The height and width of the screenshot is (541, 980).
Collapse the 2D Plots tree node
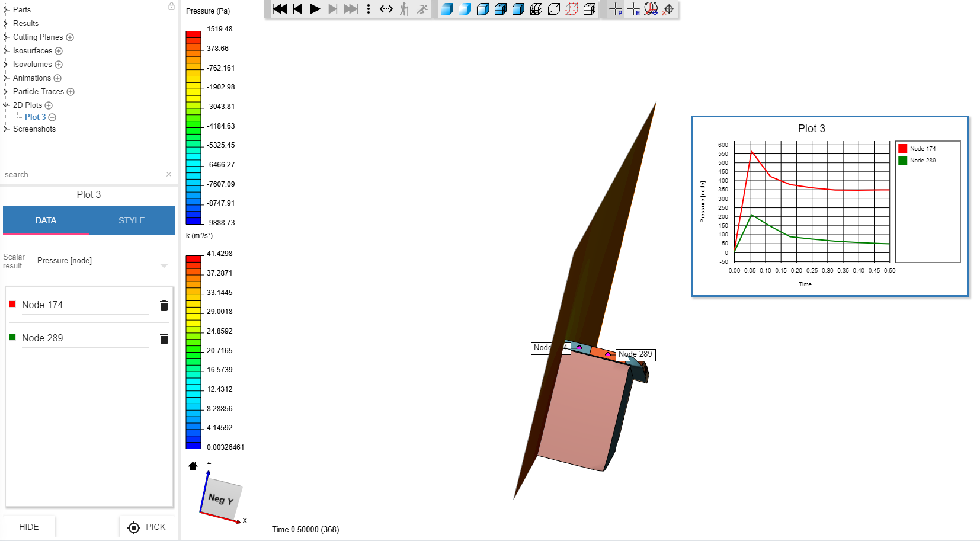point(6,105)
